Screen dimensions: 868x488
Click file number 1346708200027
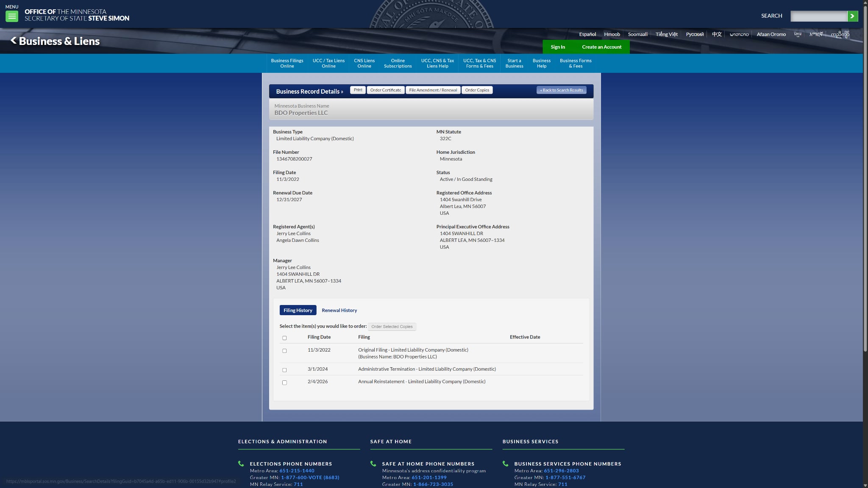coord(294,159)
